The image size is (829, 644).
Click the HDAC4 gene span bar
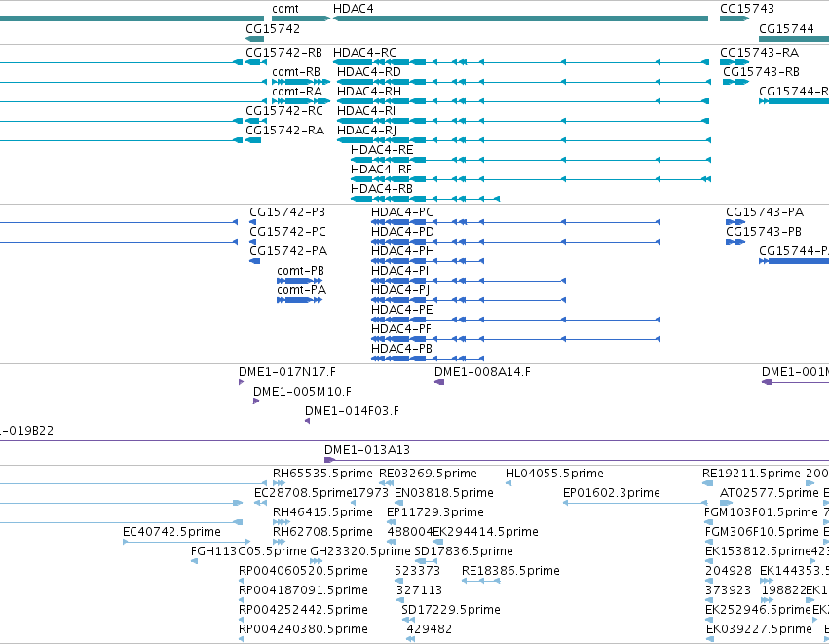[x=521, y=19]
